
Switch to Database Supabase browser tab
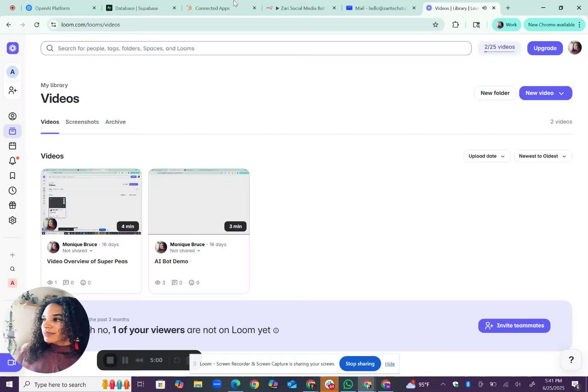click(141, 8)
